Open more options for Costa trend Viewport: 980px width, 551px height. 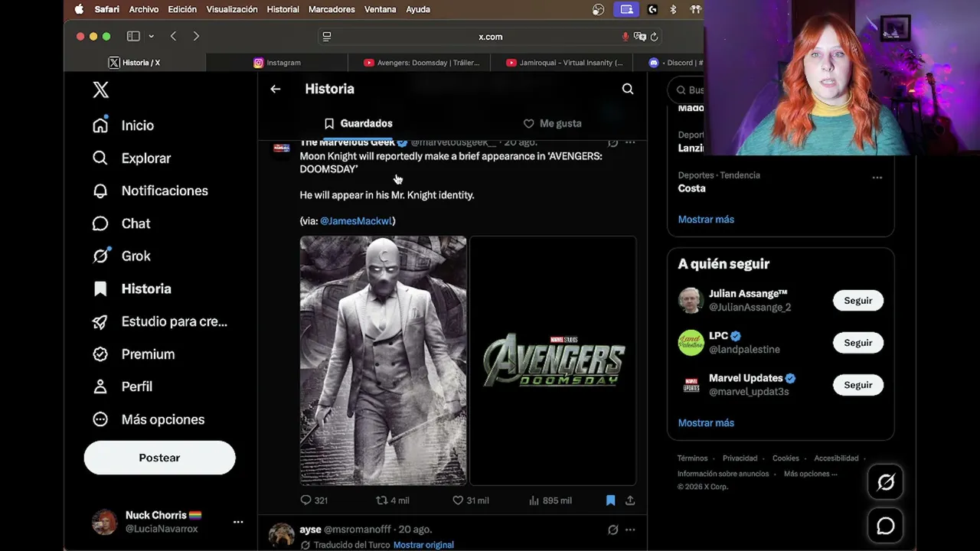click(x=877, y=178)
